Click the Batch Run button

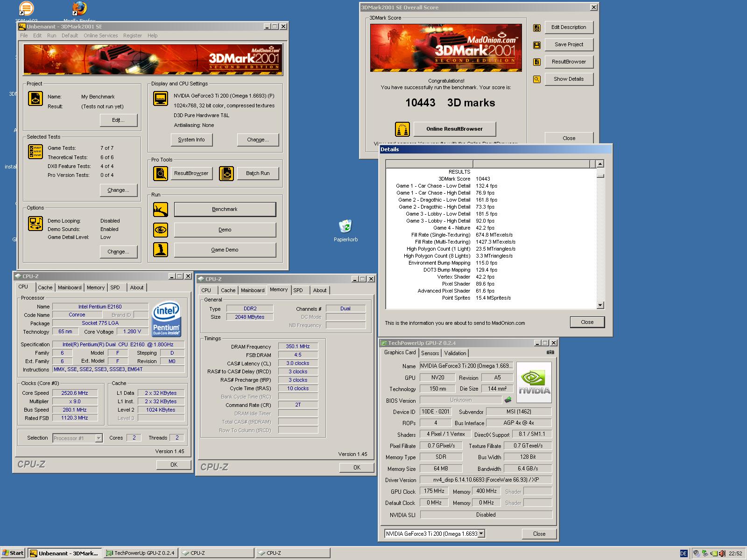(258, 173)
